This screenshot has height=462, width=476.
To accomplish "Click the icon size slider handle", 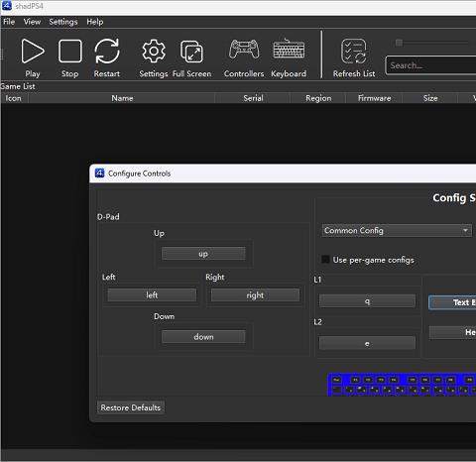I will click(x=399, y=43).
